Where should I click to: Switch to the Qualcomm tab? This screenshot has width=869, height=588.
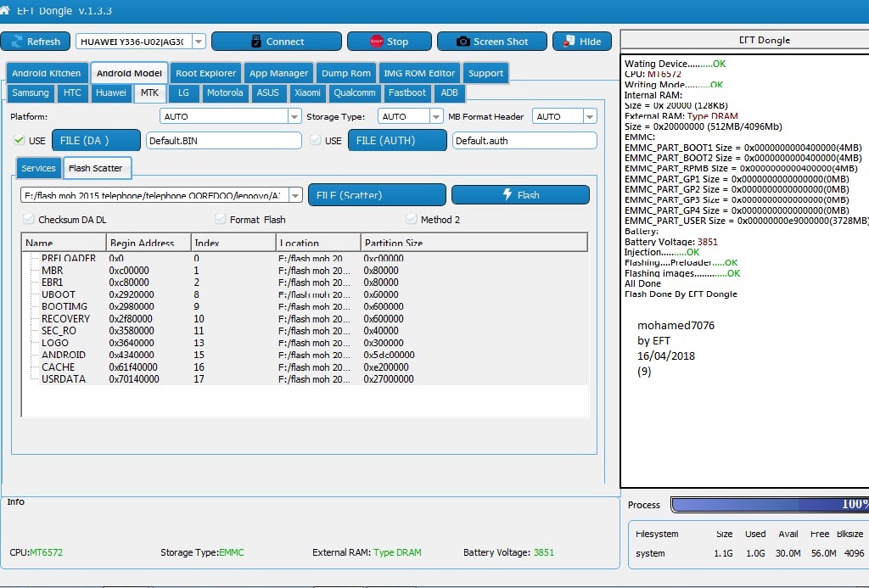(355, 92)
